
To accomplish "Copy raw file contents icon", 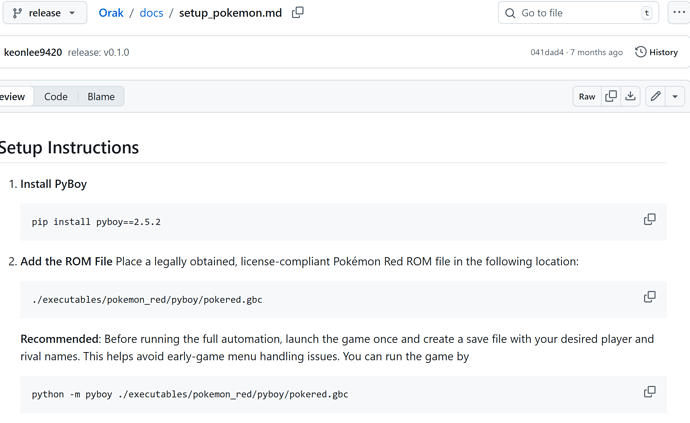I will click(x=611, y=97).
